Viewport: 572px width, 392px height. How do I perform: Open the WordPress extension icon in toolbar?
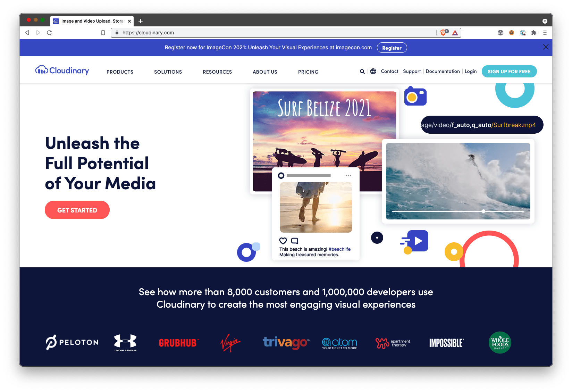tap(500, 33)
